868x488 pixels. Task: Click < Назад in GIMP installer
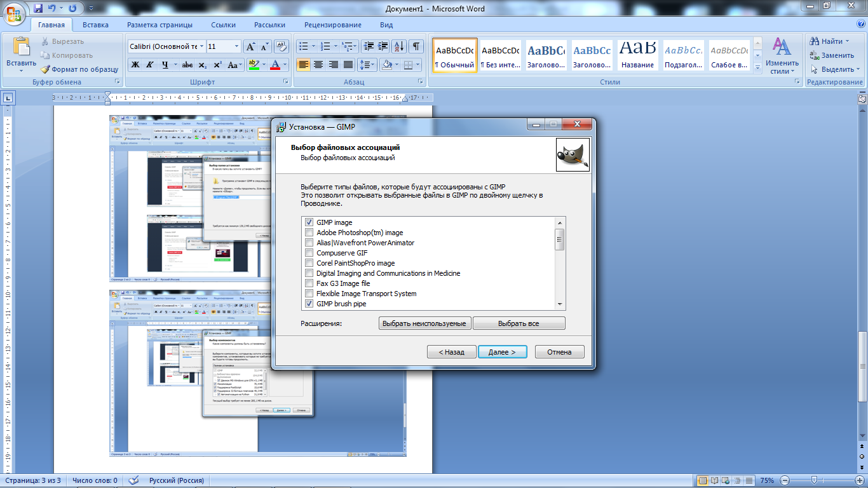pyautogui.click(x=451, y=352)
